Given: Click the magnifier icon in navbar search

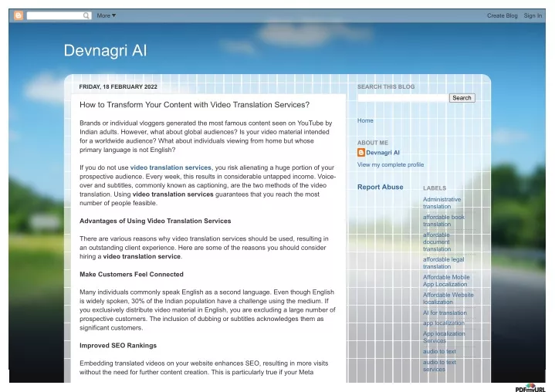Looking at the screenshot, I should point(86,15).
